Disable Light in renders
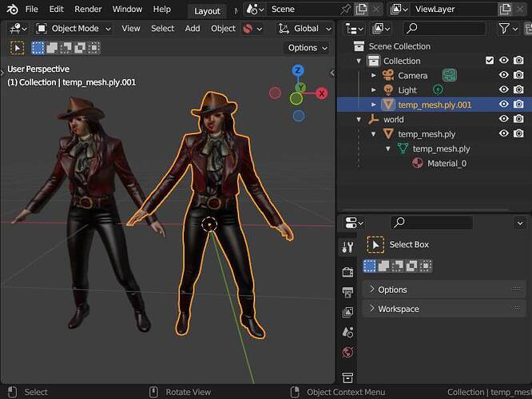This screenshot has height=399, width=532. [x=518, y=89]
